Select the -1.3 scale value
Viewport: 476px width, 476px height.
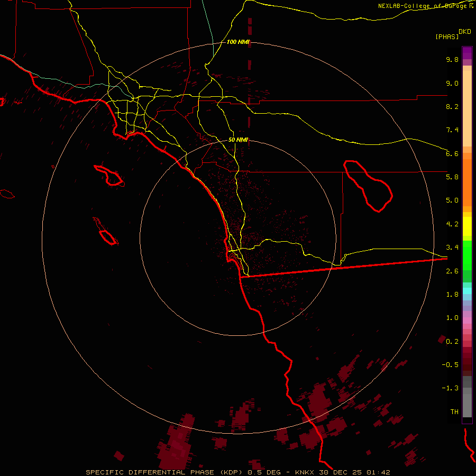click(450, 388)
